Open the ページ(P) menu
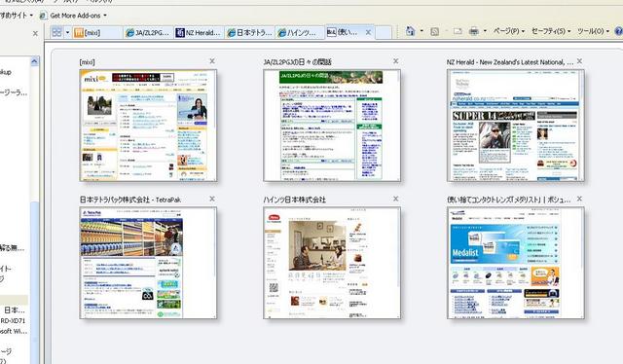The image size is (623, 364). (508, 31)
